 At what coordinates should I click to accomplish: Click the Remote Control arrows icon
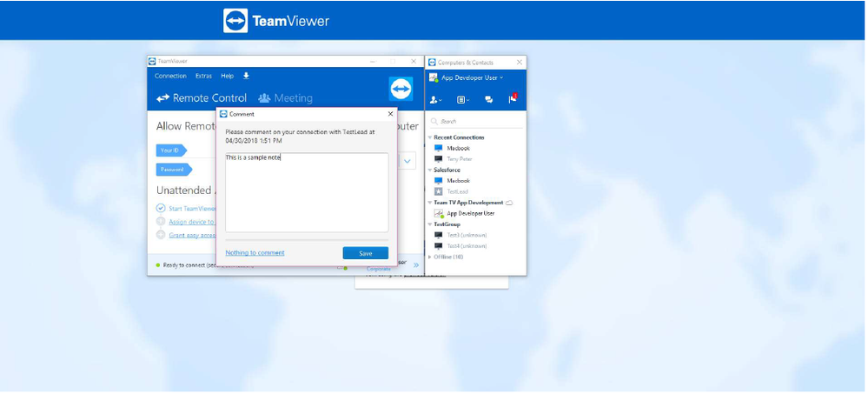[162, 98]
